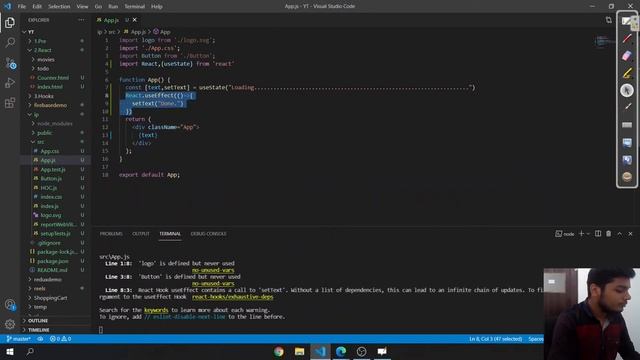Open the Terminal menu
640x360 pixels.
click(135, 6)
